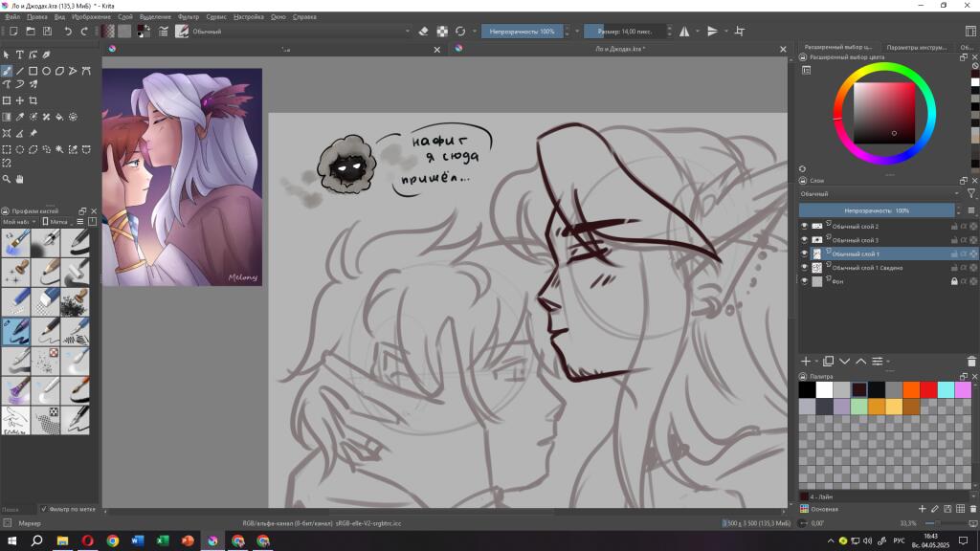
Task: Select the Move tool in the toolbox
Action: pos(20,100)
